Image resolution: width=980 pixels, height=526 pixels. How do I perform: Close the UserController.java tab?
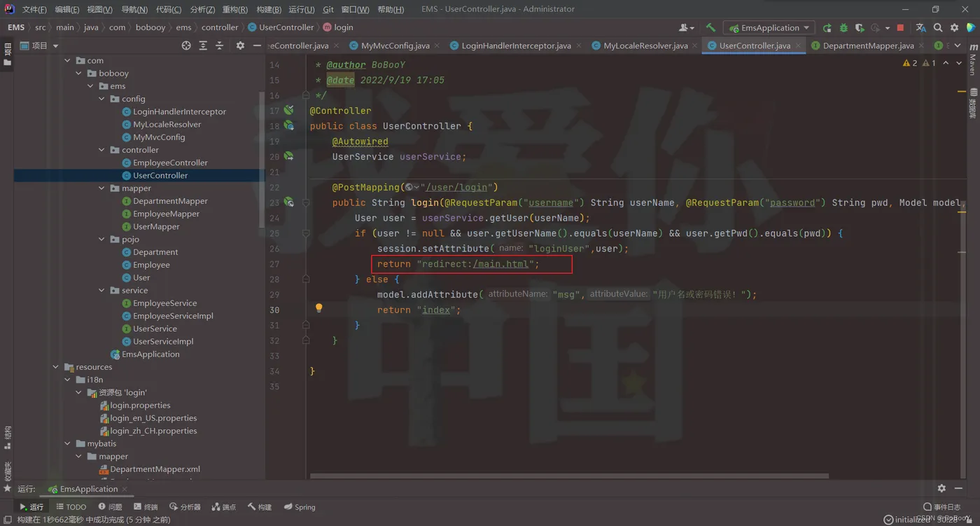coord(799,46)
